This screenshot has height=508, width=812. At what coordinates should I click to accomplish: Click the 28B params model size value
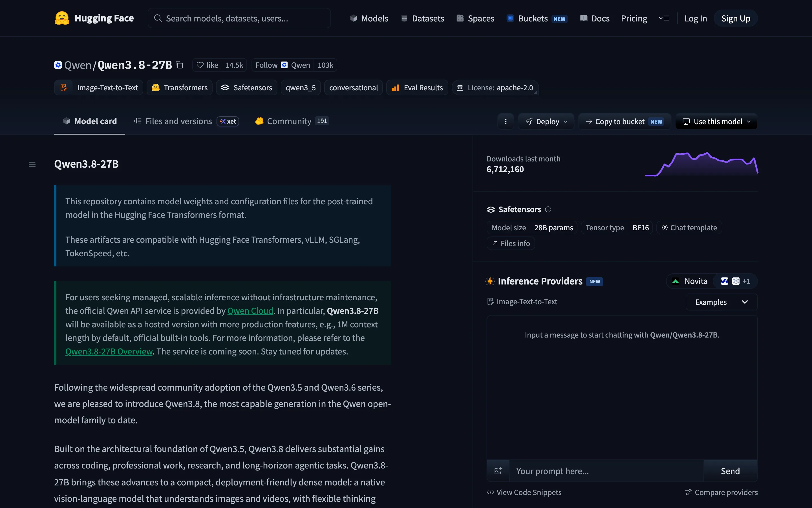pyautogui.click(x=554, y=227)
